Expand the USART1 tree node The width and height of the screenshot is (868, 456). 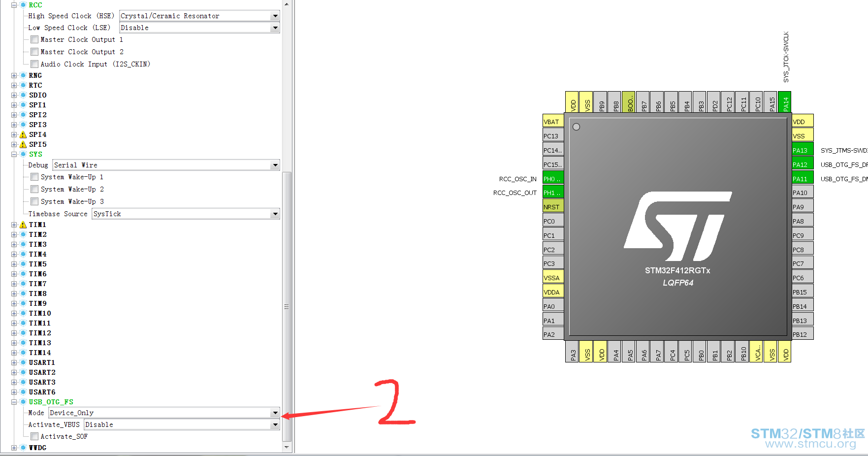pos(14,362)
